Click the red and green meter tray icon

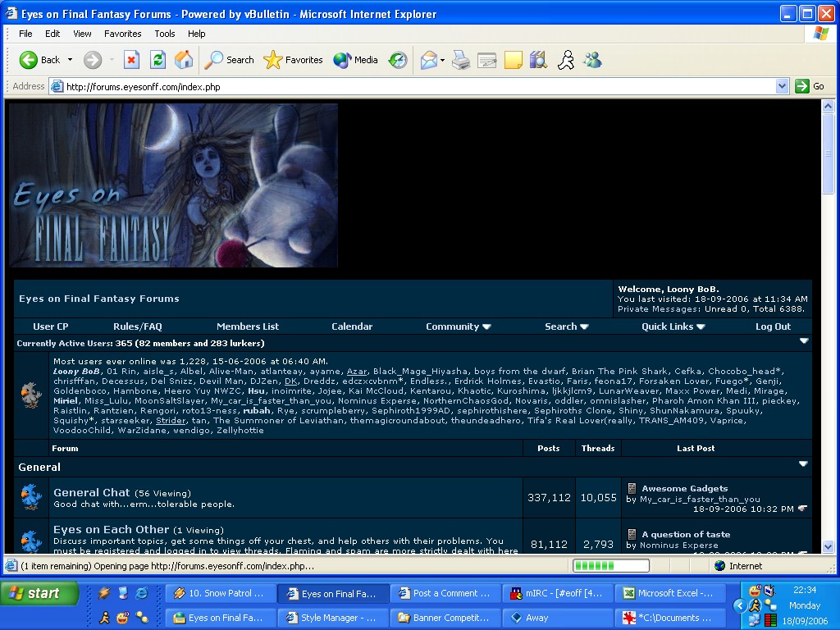pos(771,620)
